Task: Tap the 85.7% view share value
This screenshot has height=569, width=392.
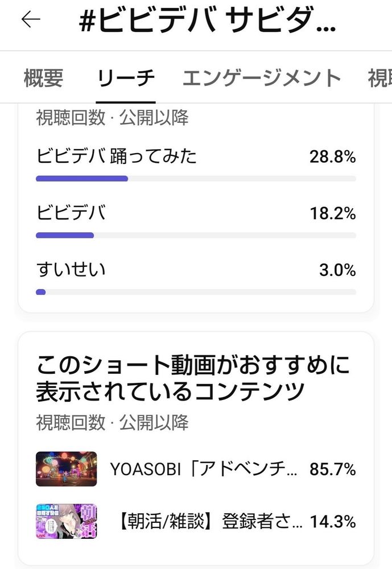Action: 332,469
